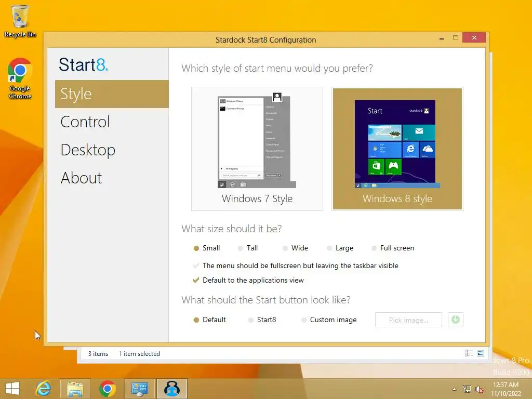
Task: Click the Windows Start button on taskbar
Action: coord(12,389)
